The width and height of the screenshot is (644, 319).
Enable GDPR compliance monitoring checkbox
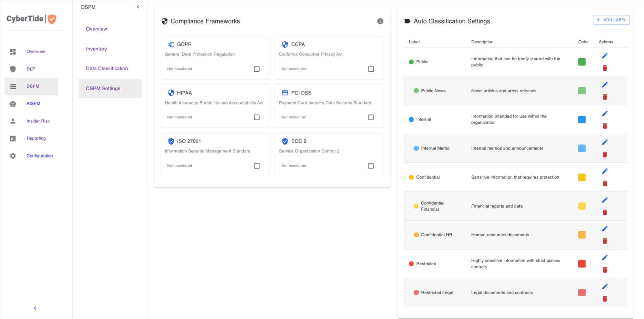[257, 69]
